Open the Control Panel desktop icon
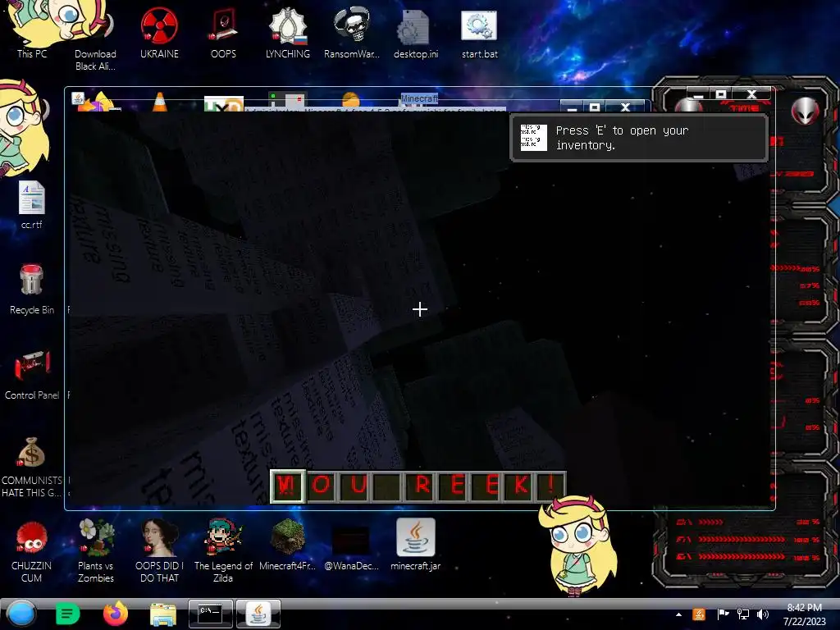Screen dimensions: 840x630 [x=32, y=374]
